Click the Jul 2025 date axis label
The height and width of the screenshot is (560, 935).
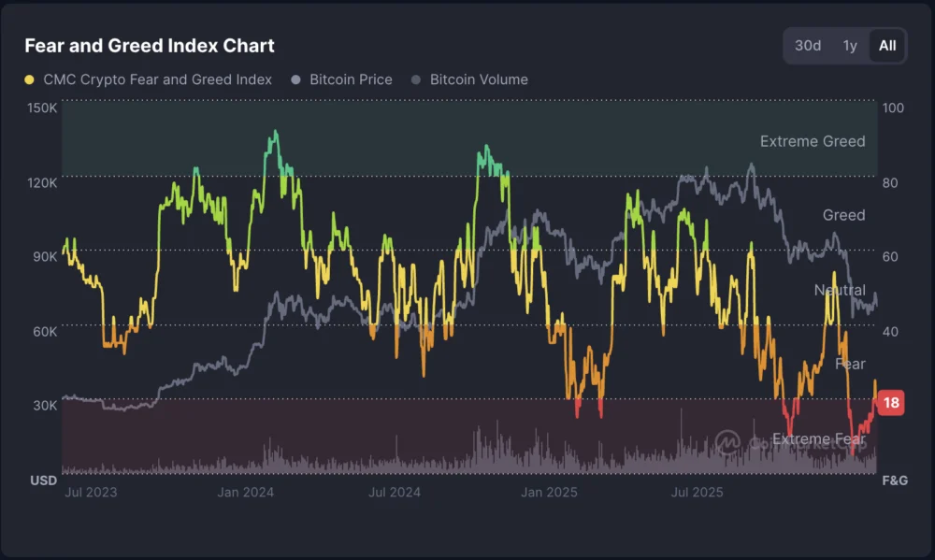(x=698, y=492)
